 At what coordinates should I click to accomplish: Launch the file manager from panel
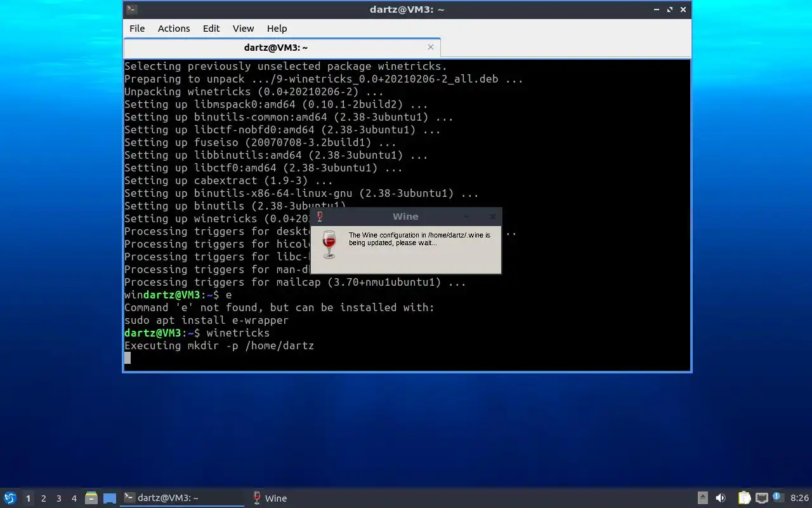point(91,498)
